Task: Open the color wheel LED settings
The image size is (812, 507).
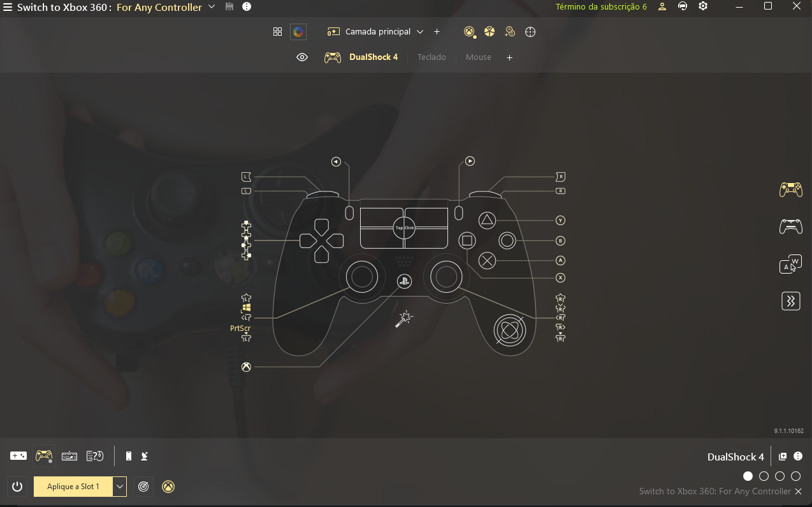Action: [x=298, y=32]
